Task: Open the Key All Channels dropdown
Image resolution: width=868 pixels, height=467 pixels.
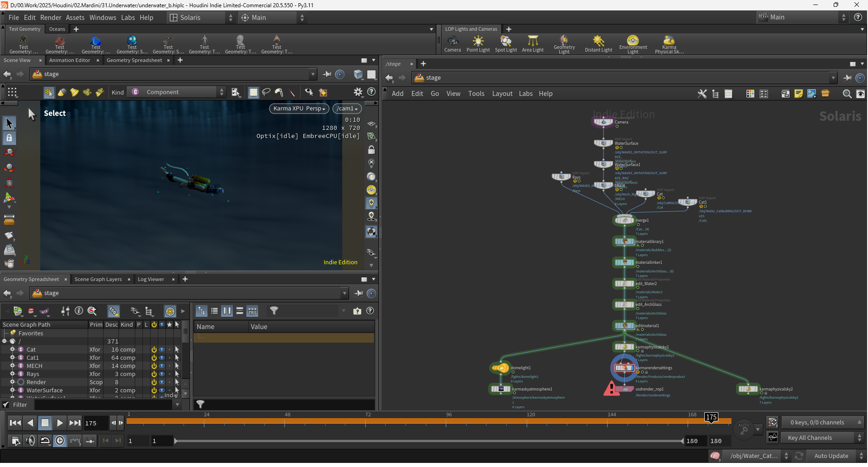Action: point(822,438)
